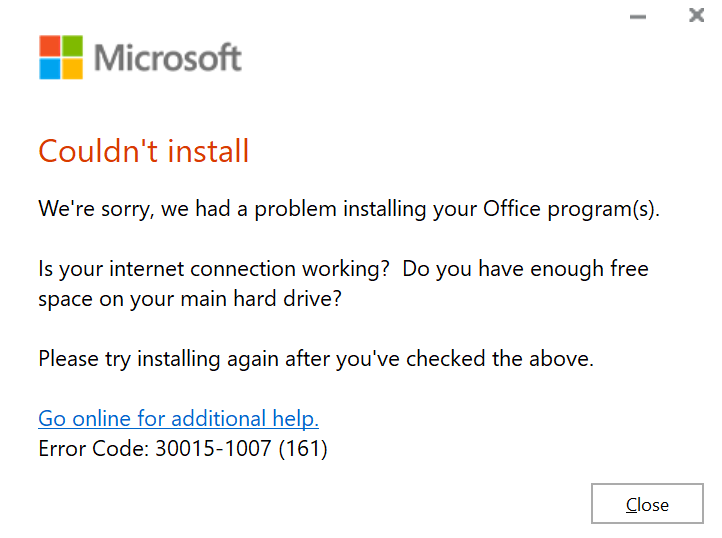
Task: Click the 'space on your main hard drive?' line
Action: [x=189, y=299]
